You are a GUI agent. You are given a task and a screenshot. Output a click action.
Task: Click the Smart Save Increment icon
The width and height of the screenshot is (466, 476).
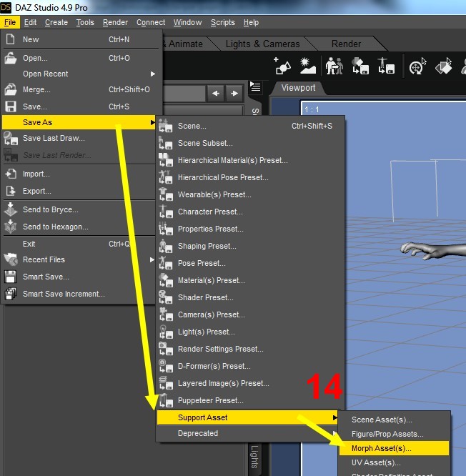pos(11,294)
